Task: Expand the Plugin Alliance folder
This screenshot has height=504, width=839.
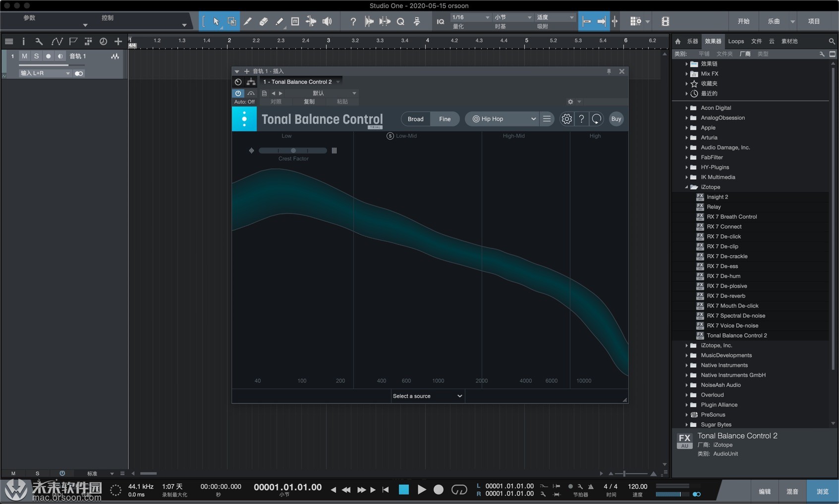Action: click(686, 405)
